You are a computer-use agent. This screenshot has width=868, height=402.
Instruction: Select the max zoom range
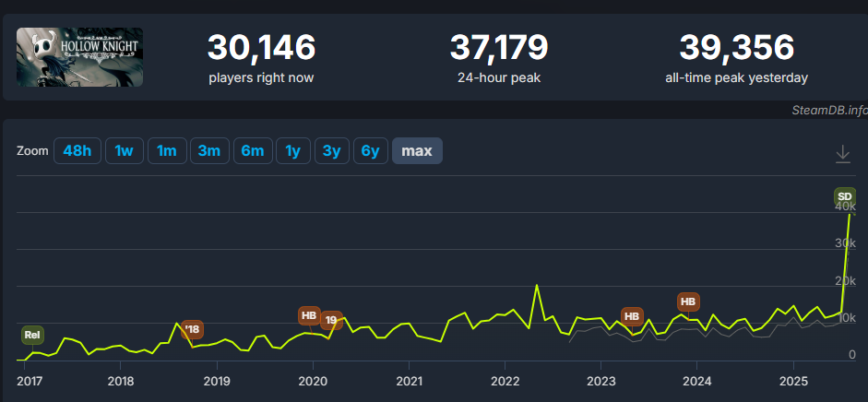(417, 151)
